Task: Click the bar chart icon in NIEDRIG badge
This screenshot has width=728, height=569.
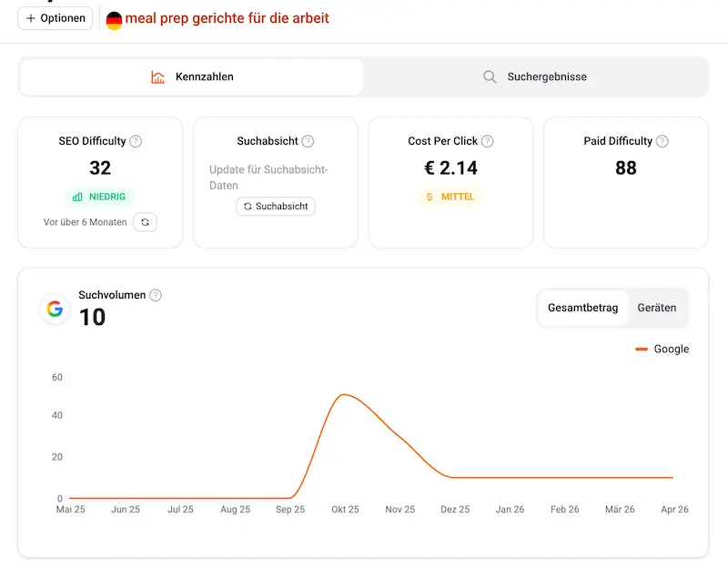Action: tap(77, 197)
